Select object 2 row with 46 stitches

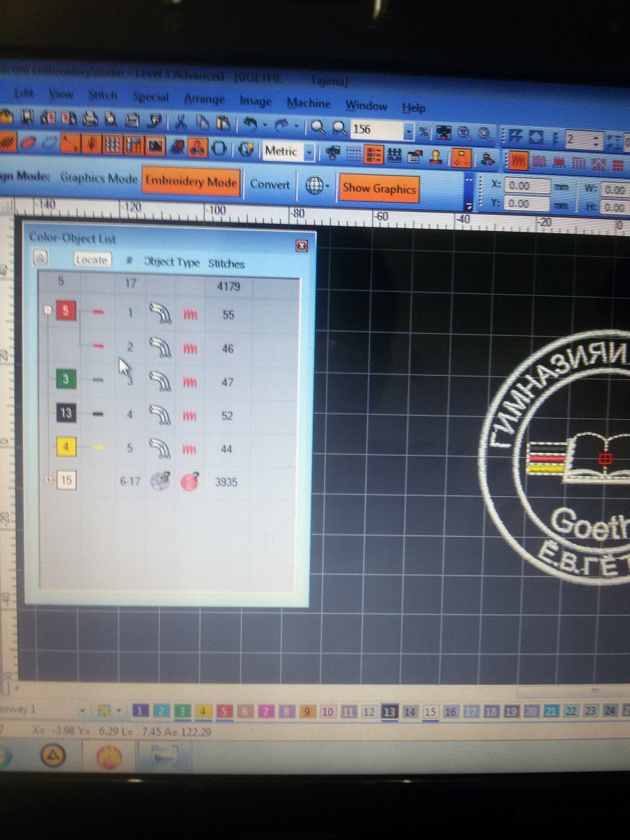169,348
